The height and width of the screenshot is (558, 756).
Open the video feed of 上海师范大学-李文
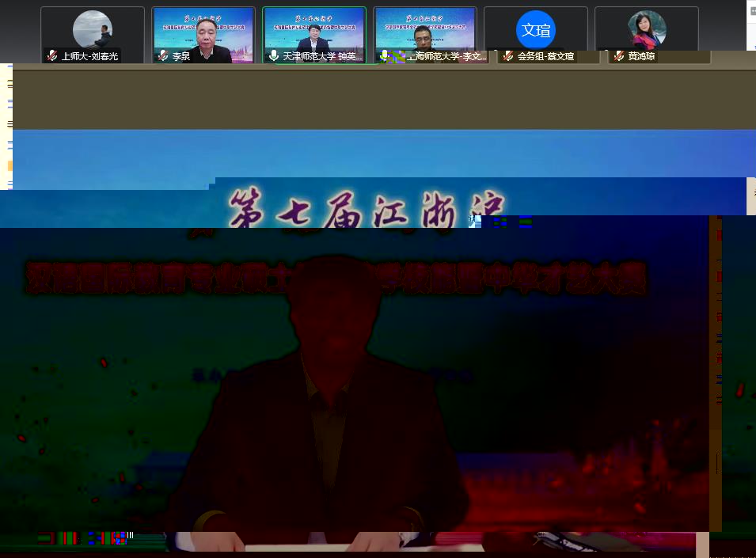425,35
